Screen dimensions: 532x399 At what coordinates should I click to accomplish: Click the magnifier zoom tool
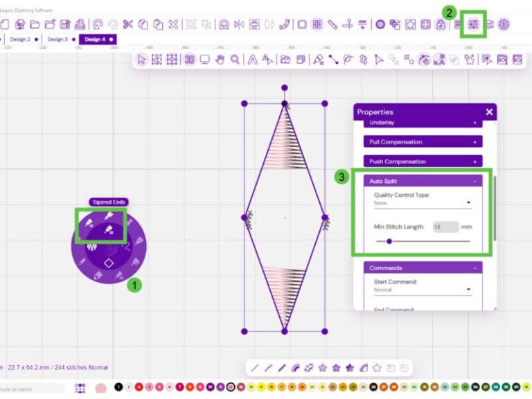pyautogui.click(x=236, y=60)
